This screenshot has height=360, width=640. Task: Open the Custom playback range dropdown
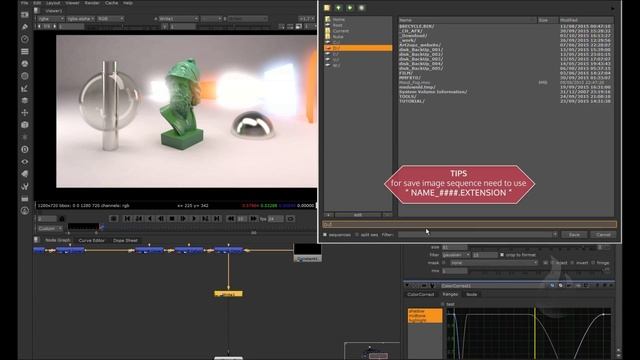tap(50, 228)
